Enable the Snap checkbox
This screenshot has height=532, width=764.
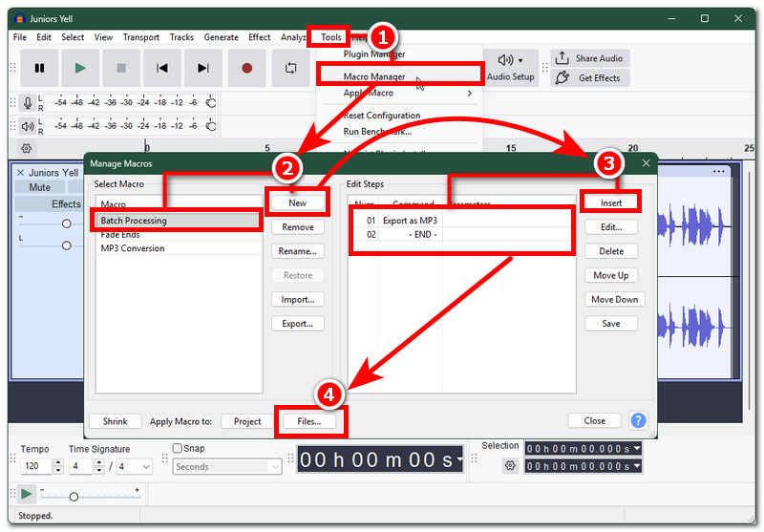[x=178, y=448]
